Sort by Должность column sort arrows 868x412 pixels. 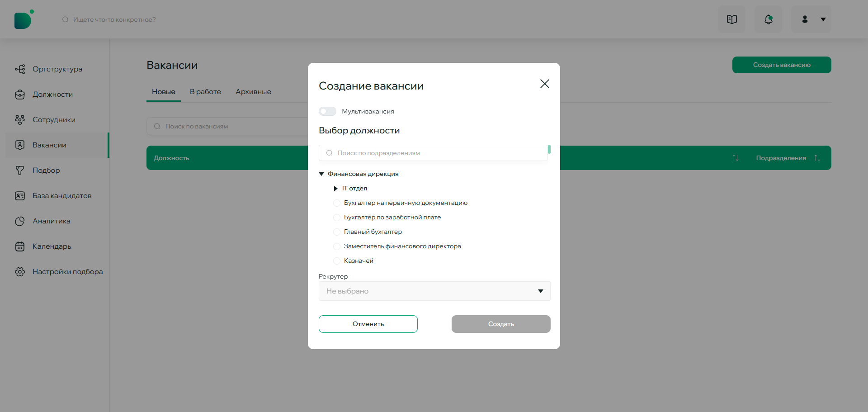pyautogui.click(x=736, y=158)
